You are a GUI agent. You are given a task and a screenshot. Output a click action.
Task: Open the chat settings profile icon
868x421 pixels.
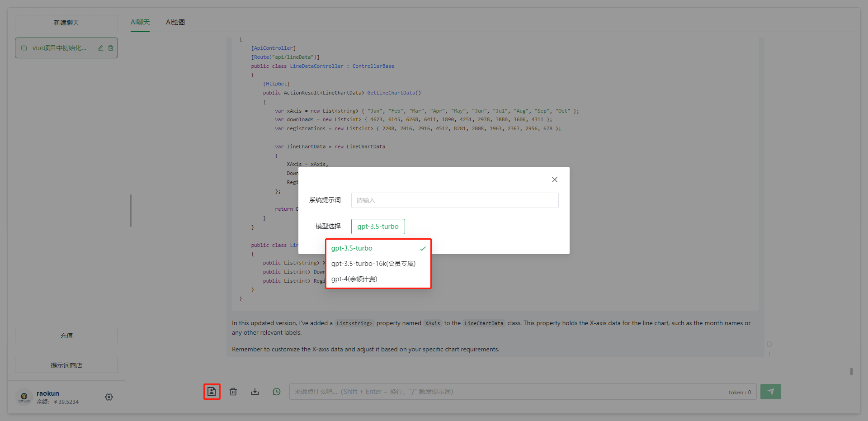[212, 392]
